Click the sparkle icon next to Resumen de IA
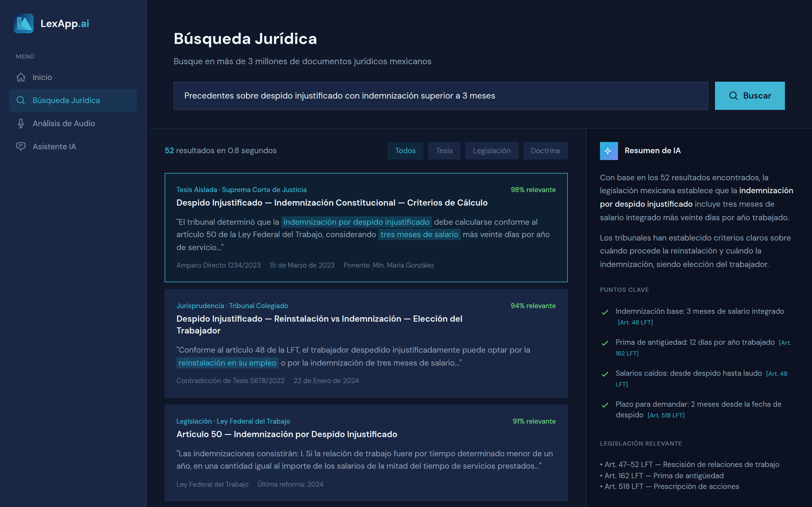 608,151
